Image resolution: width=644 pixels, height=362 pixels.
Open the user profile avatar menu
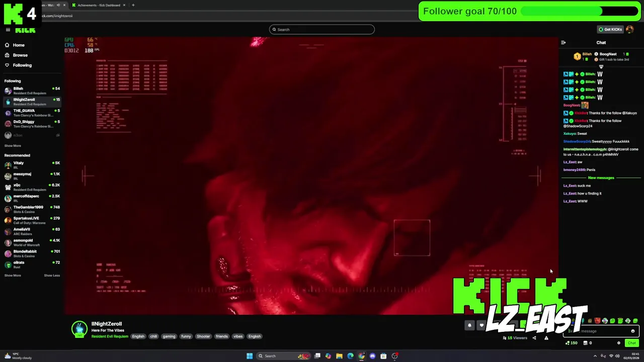(x=630, y=29)
